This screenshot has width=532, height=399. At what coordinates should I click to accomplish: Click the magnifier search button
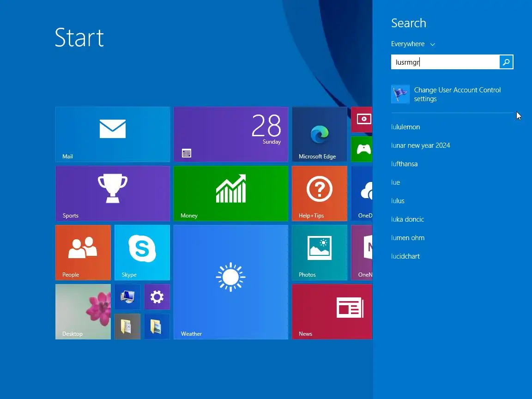tap(506, 62)
